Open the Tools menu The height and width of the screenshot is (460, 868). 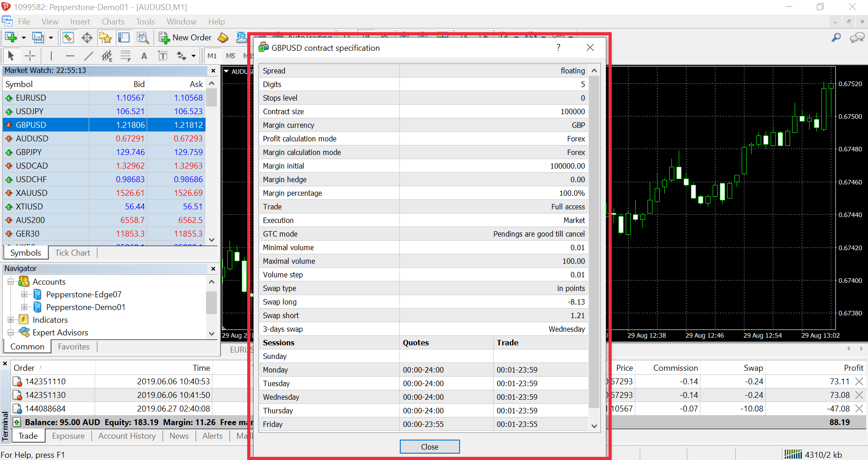tap(145, 22)
